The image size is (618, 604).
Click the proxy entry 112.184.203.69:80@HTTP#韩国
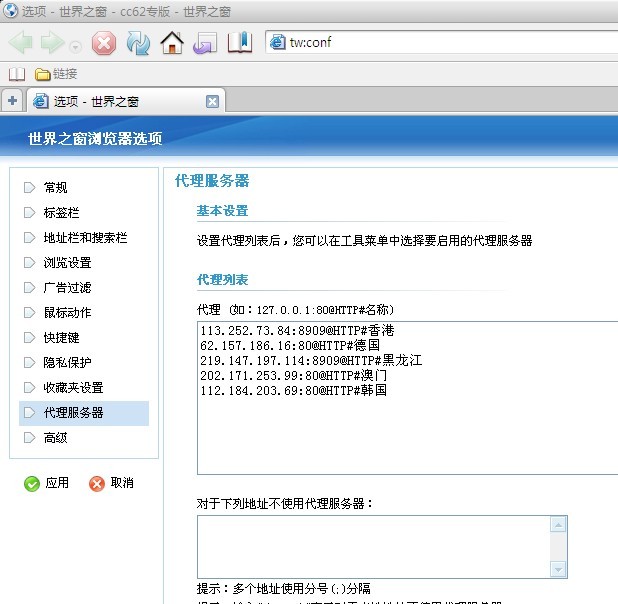(294, 390)
